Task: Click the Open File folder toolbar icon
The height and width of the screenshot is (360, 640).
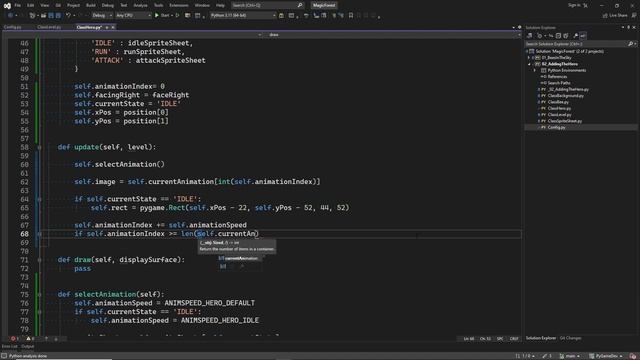Action: click(43, 16)
